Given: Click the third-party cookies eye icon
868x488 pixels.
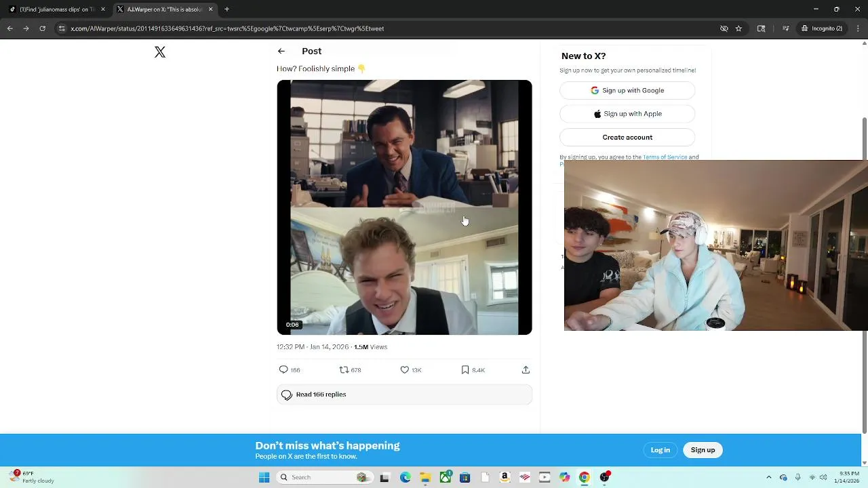Looking at the screenshot, I should 724,28.
